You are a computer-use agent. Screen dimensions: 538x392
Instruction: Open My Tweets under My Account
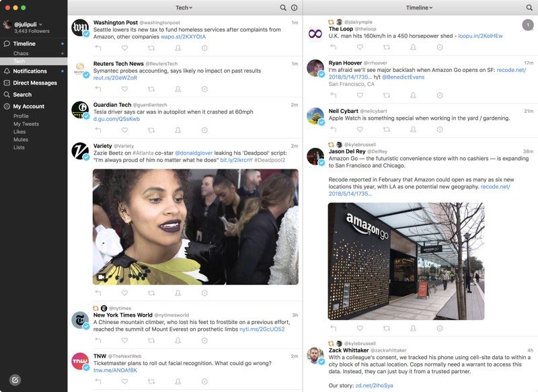(x=26, y=124)
